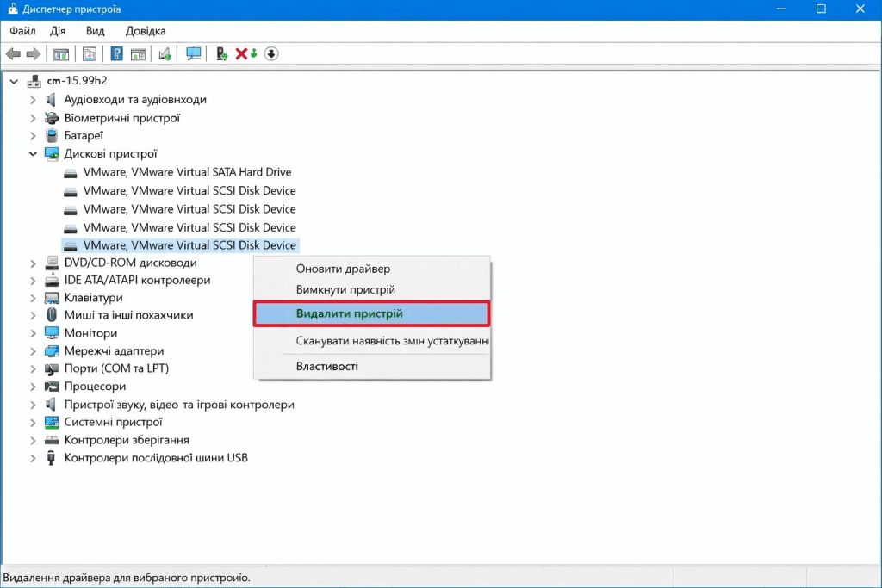Screen dimensions: 882x588
Task: Click the Back arrow in the toolbar
Action: pyautogui.click(x=13, y=54)
